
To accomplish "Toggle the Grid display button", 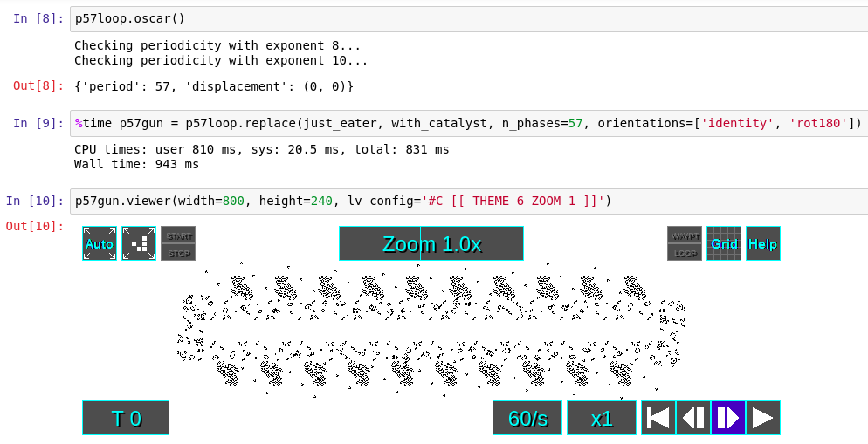I will pyautogui.click(x=724, y=243).
